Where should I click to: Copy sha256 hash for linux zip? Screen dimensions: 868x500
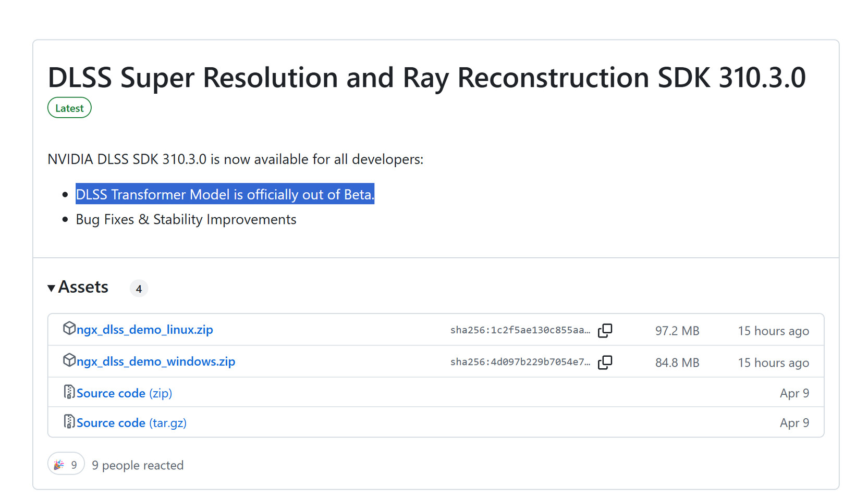[605, 330]
